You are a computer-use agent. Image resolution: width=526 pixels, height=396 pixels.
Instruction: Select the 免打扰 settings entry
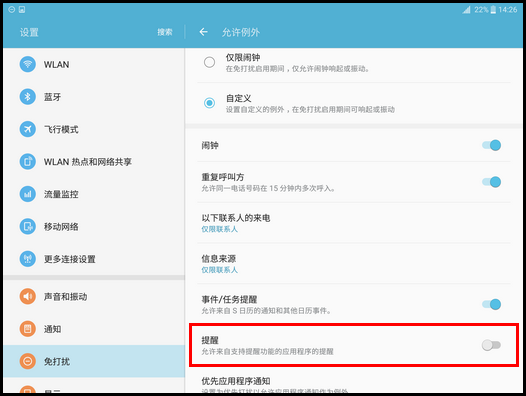(x=94, y=361)
